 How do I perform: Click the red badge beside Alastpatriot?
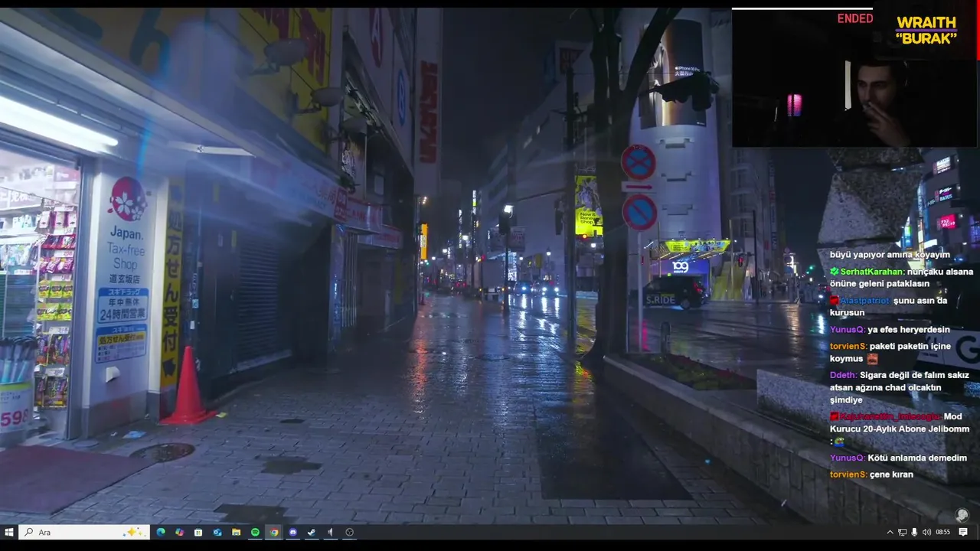pyautogui.click(x=835, y=301)
